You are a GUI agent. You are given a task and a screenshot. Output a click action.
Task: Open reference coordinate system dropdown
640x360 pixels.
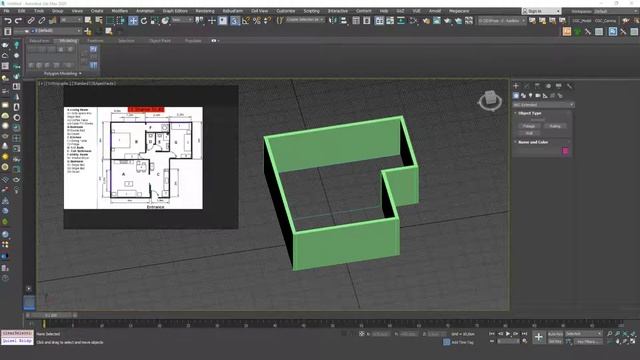(x=182, y=20)
